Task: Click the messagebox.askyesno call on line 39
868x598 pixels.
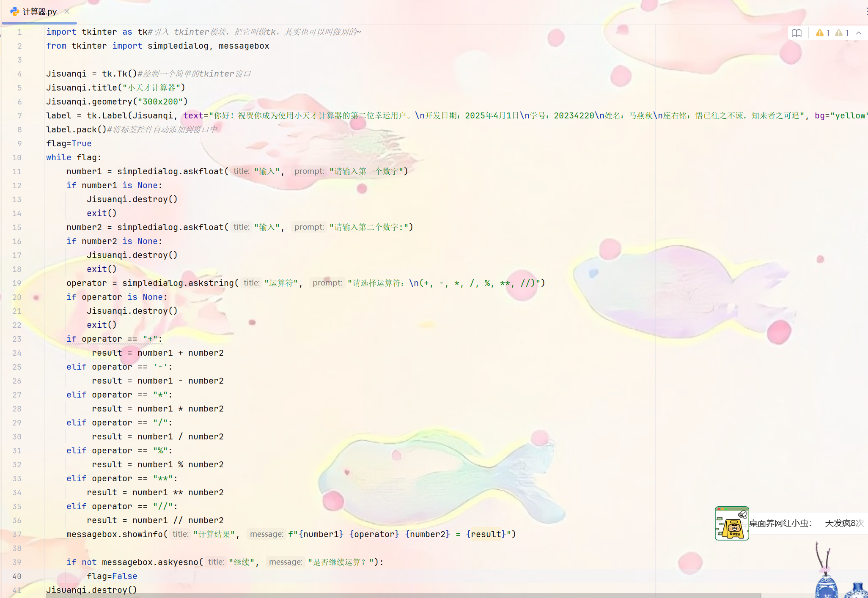Action: (x=150, y=562)
